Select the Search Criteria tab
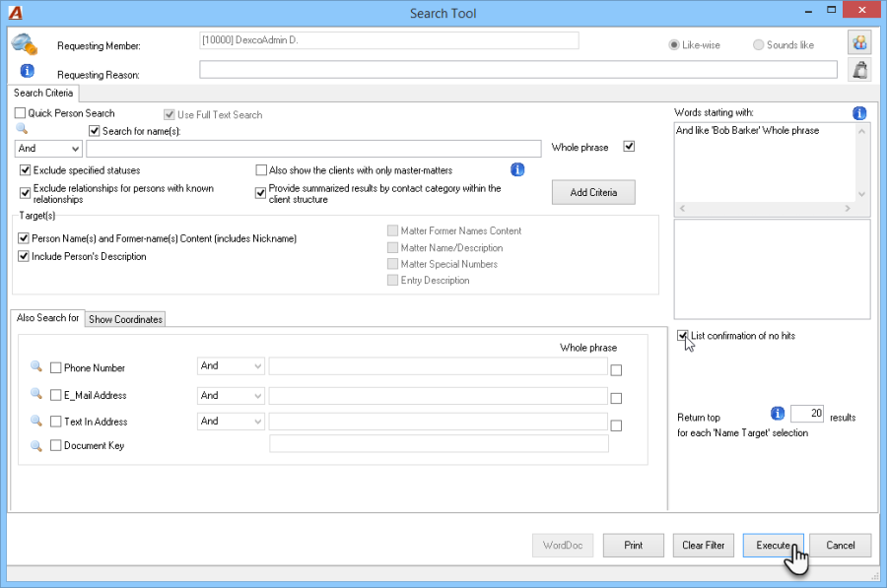887x588 pixels. (x=43, y=93)
